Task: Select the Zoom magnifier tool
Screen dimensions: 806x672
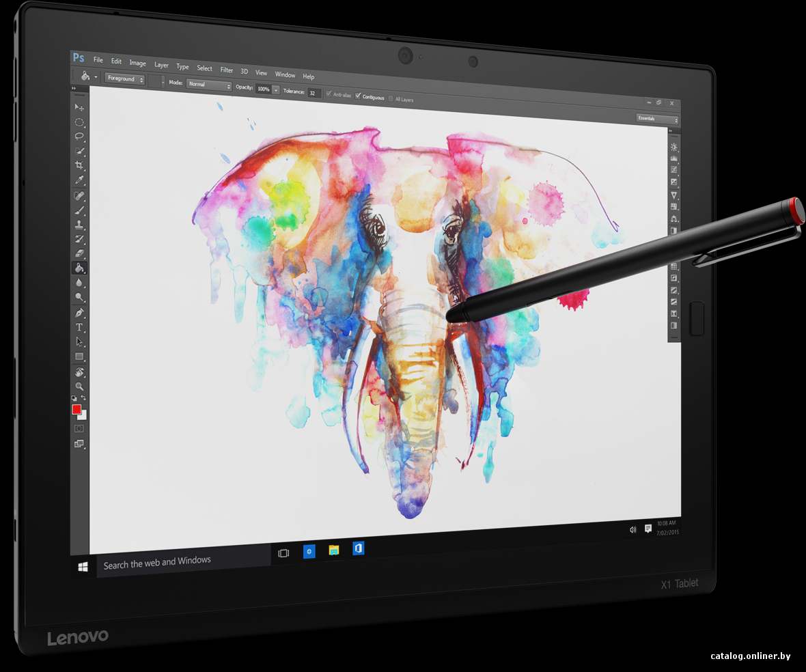Action: click(x=79, y=387)
